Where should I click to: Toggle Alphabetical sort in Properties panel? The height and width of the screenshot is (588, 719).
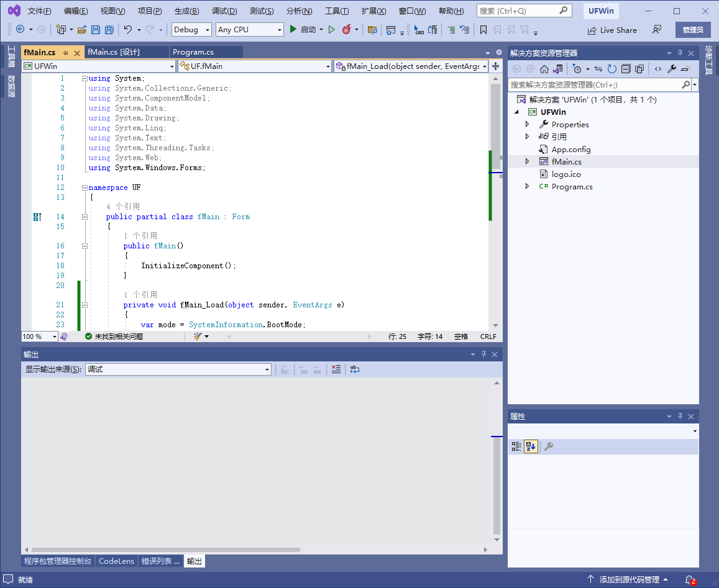(531, 446)
